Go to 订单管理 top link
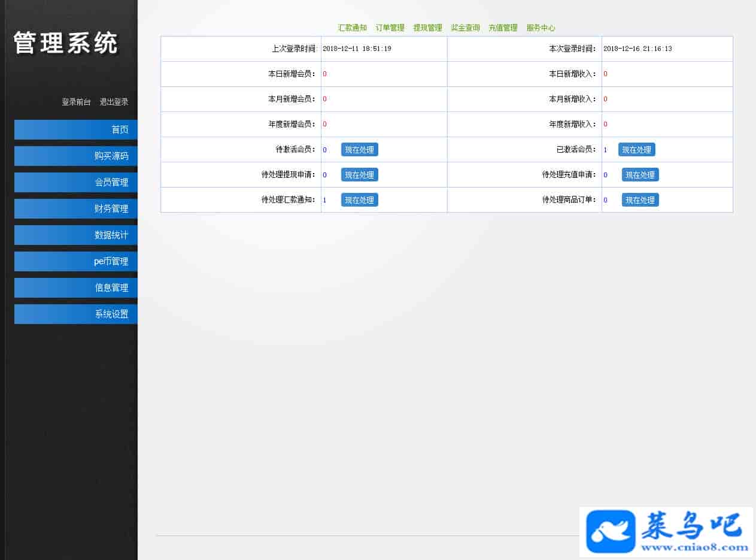Image resolution: width=756 pixels, height=560 pixels. point(390,28)
